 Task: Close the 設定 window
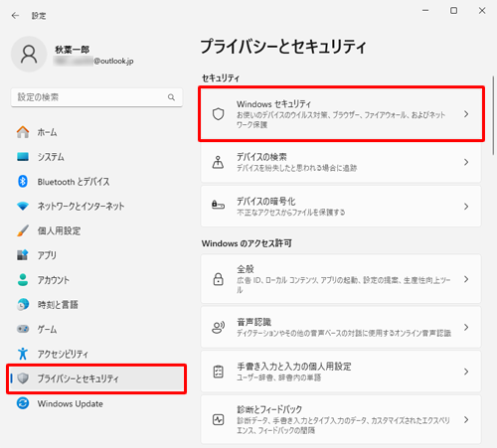coord(482,11)
